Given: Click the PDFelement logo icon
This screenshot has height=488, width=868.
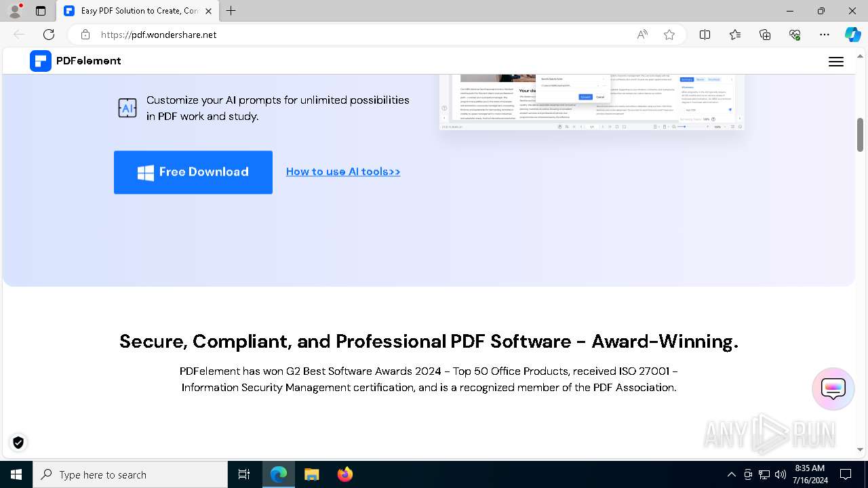Looking at the screenshot, I should (41, 61).
